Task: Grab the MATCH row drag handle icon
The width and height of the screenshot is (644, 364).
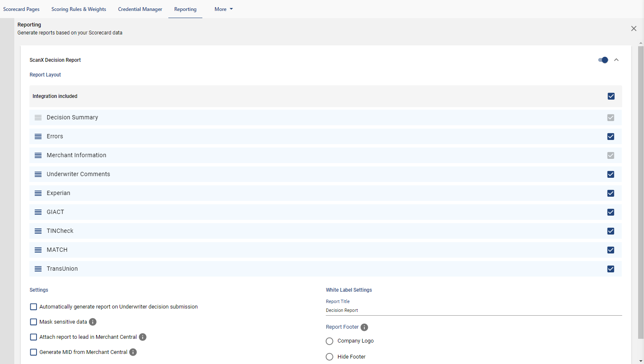Action: tap(38, 250)
